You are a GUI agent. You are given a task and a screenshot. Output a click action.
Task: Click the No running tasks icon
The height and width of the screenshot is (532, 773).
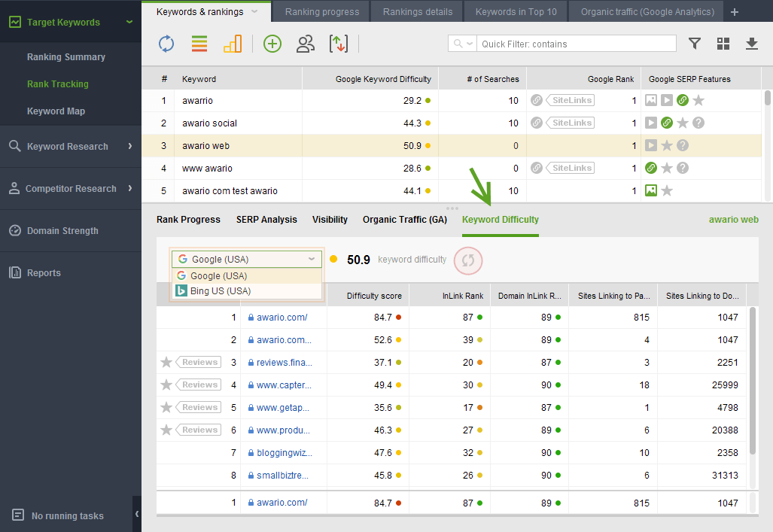point(18,515)
